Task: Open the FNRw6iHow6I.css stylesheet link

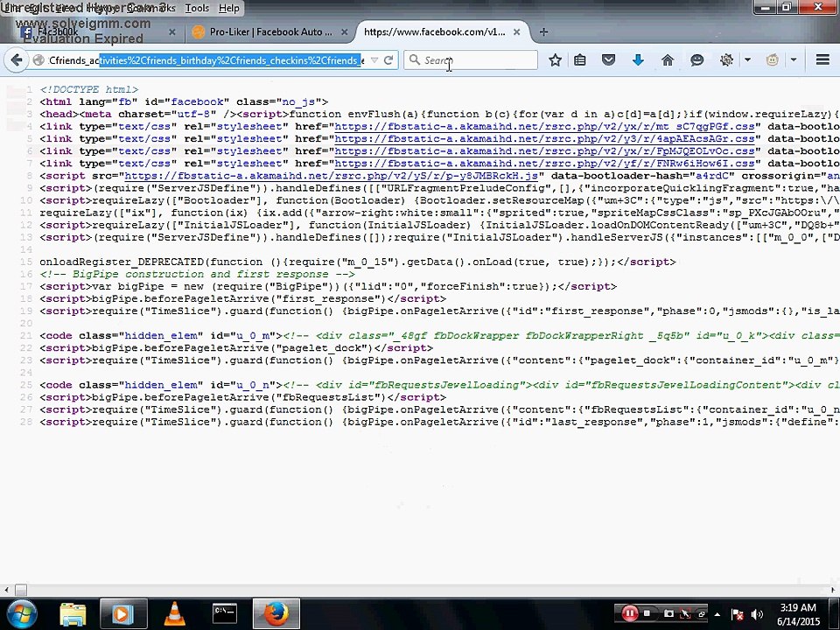Action: [x=545, y=164]
